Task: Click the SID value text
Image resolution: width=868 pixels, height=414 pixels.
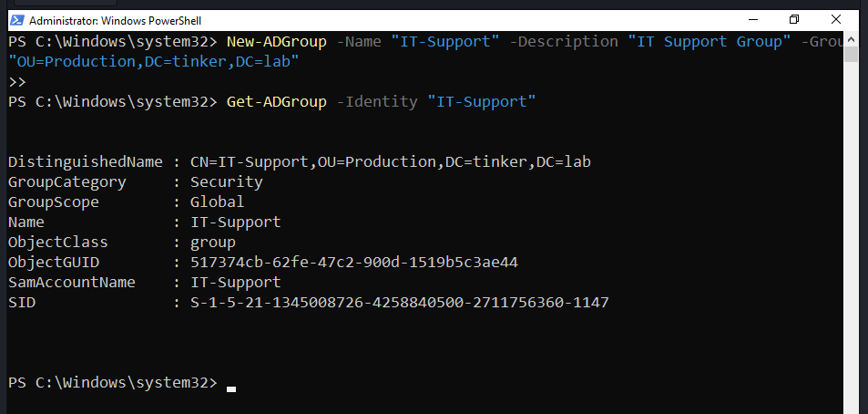Action: tap(399, 302)
